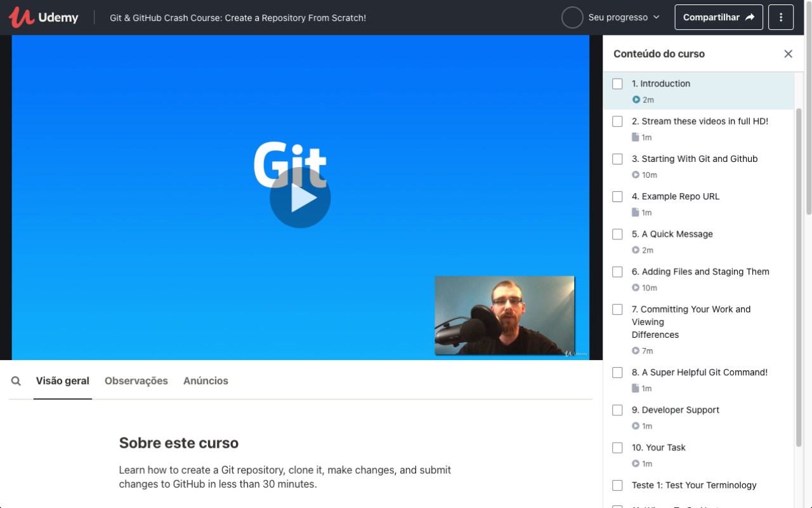The image size is (812, 508).
Task: Click the Compartilhar button
Action: [x=719, y=18]
